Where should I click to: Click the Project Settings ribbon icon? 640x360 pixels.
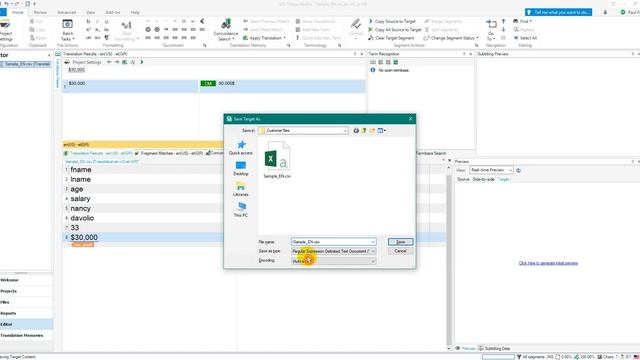click(x=6, y=30)
